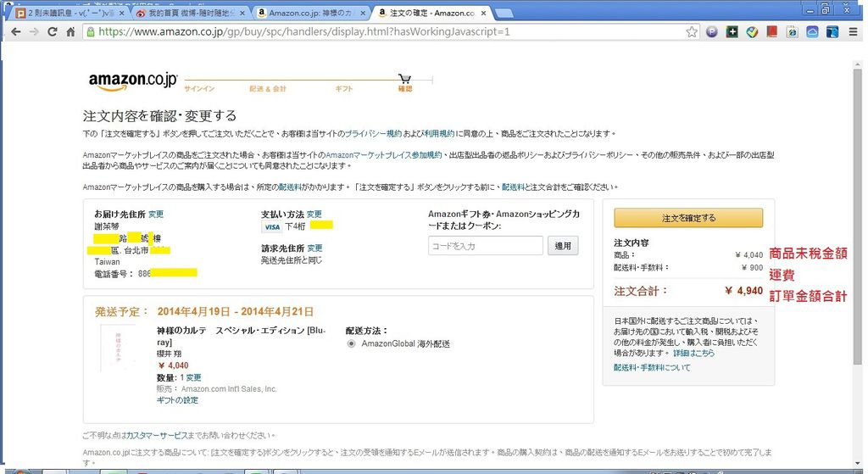This screenshot has height=474, width=868.
Task: Change delivery address via 変更 link
Action: pos(156,215)
